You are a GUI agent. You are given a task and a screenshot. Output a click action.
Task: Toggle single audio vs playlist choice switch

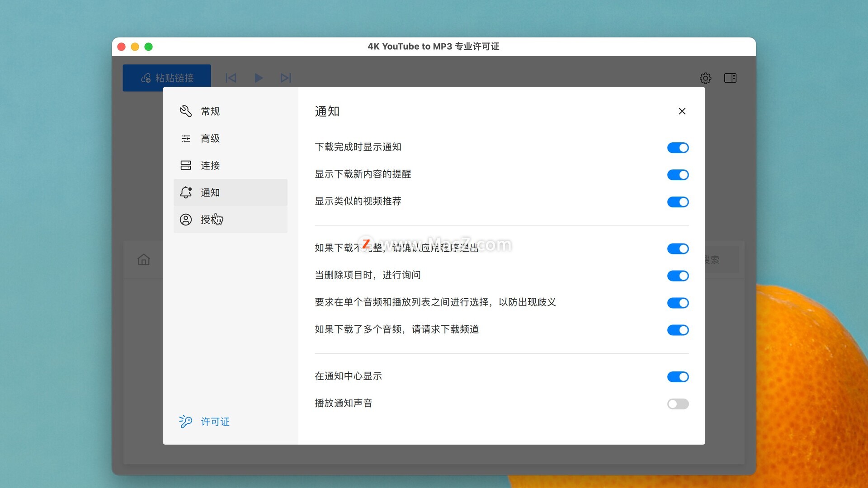[x=678, y=303]
